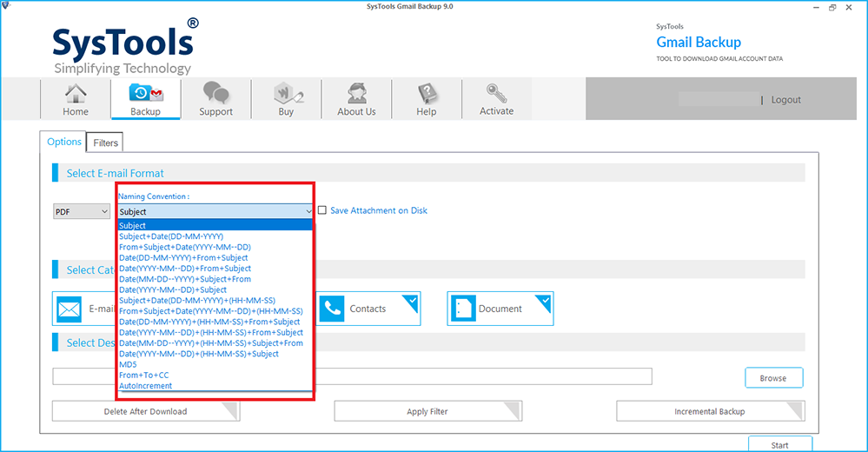Open the Home toolbar icon
Screen dimensions: 868x452
pos(76,94)
